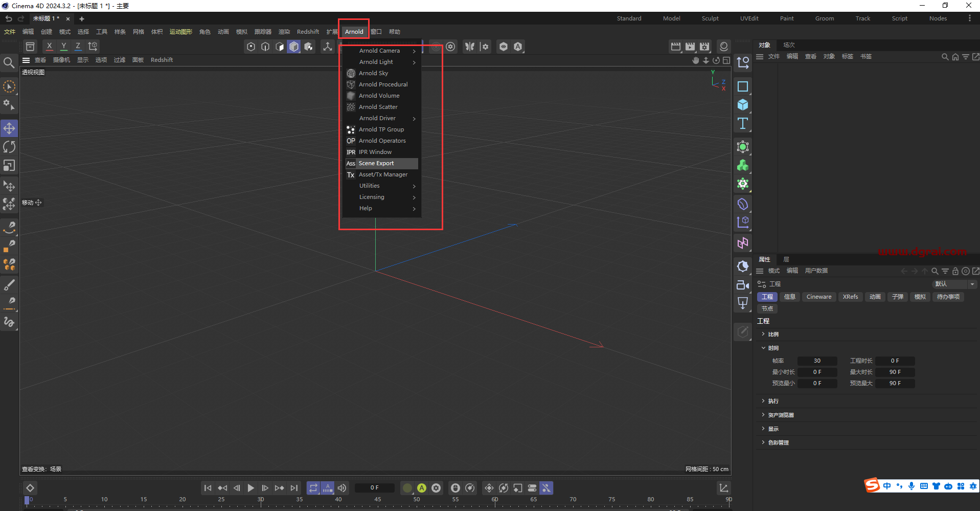Open Asset/Tx Manager

tap(381, 174)
